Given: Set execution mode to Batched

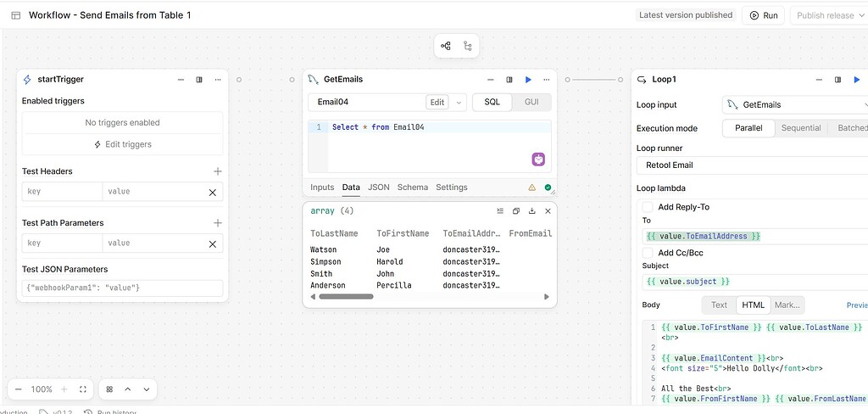Looking at the screenshot, I should (853, 128).
